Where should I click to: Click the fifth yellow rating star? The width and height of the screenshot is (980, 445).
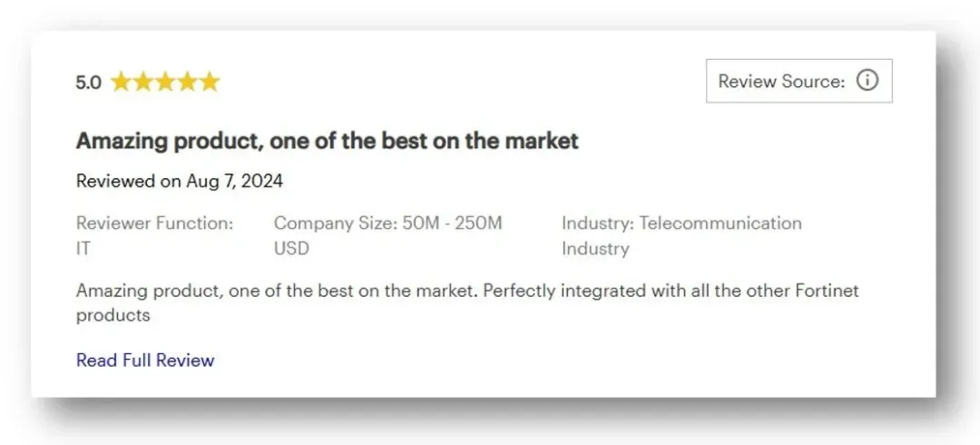click(210, 83)
